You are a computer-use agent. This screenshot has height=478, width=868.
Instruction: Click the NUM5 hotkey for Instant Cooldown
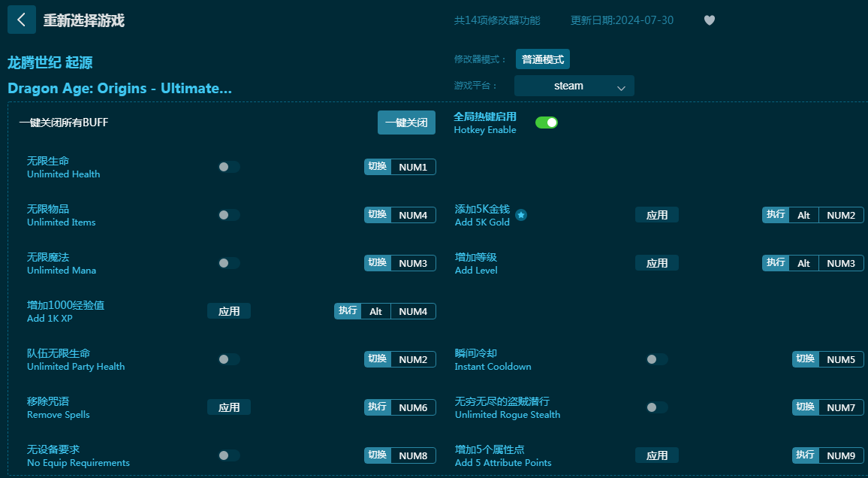click(x=827, y=359)
